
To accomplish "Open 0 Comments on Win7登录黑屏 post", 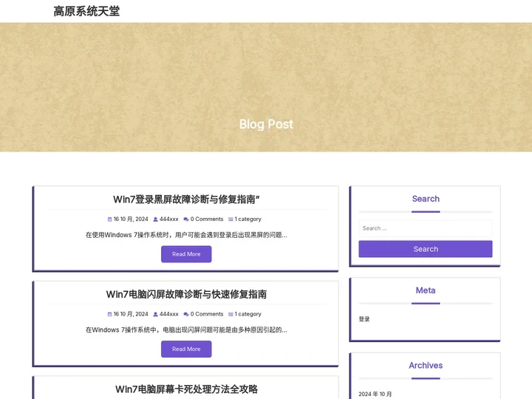I will 207,219.
